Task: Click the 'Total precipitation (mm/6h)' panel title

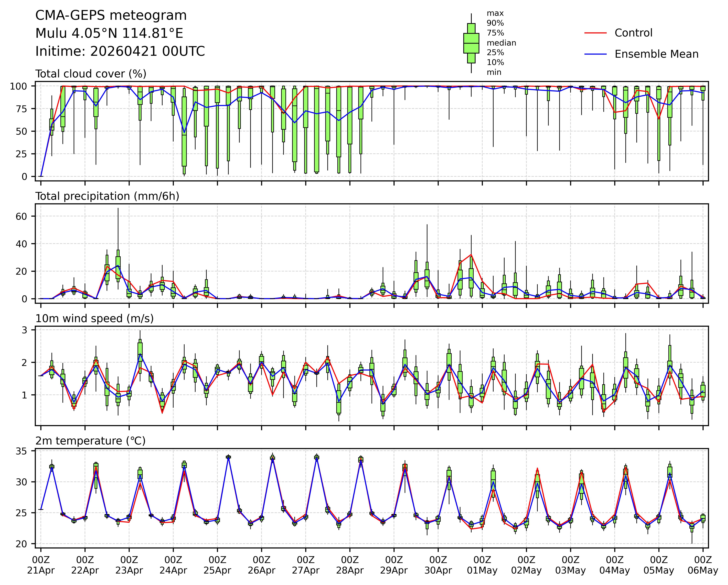Action: point(107,196)
